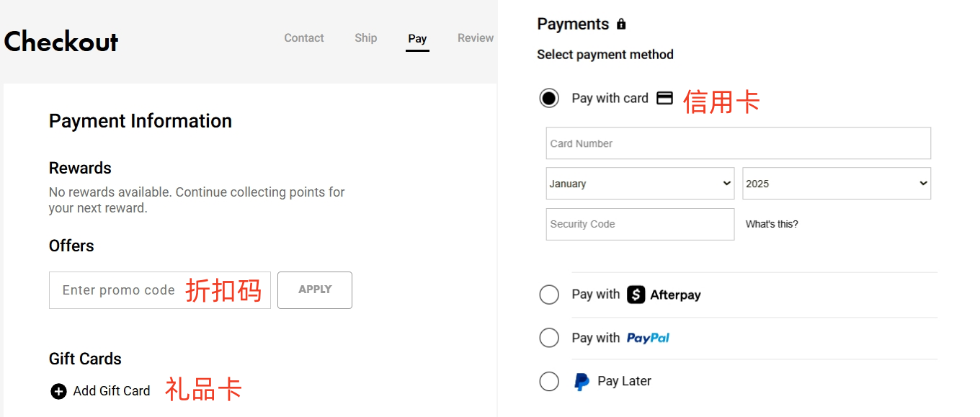Image resolution: width=980 pixels, height=417 pixels.
Task: Choose the Pay with Afterpay radio option
Action: click(x=549, y=295)
